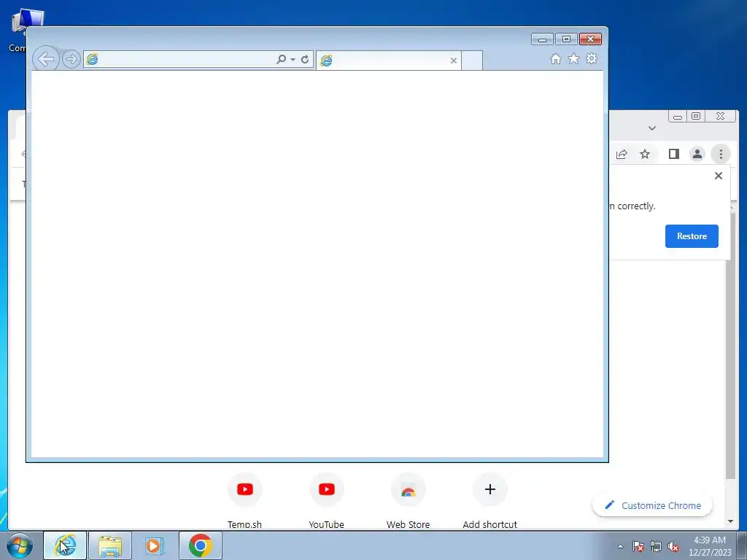View Internet Explorer favorites star
The image size is (747, 560).
pyautogui.click(x=573, y=58)
